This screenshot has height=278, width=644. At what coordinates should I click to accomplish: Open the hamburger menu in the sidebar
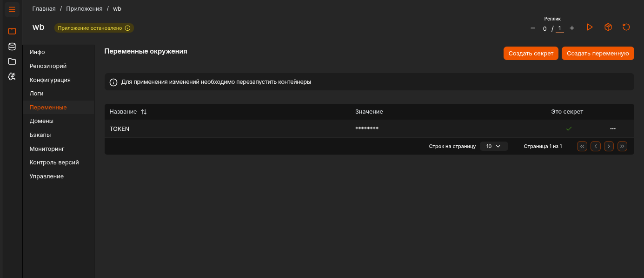pyautogui.click(x=12, y=9)
